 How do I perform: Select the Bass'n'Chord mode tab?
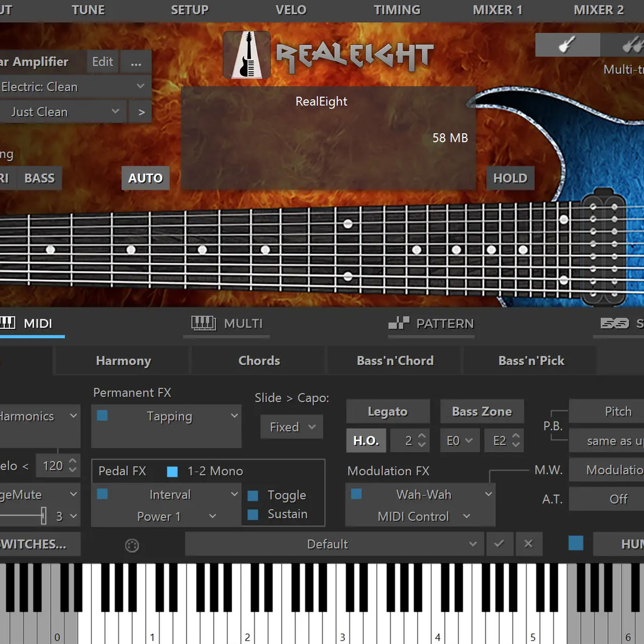click(395, 361)
